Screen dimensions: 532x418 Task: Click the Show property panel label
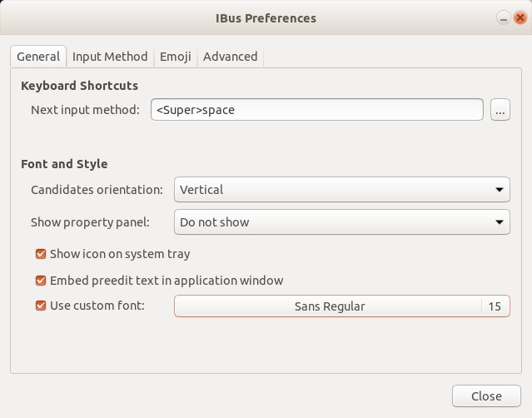90,222
